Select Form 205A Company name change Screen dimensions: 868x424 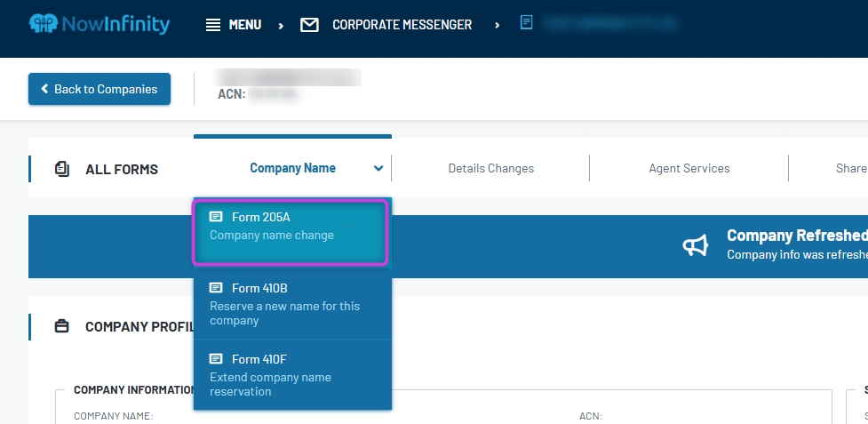(x=290, y=233)
